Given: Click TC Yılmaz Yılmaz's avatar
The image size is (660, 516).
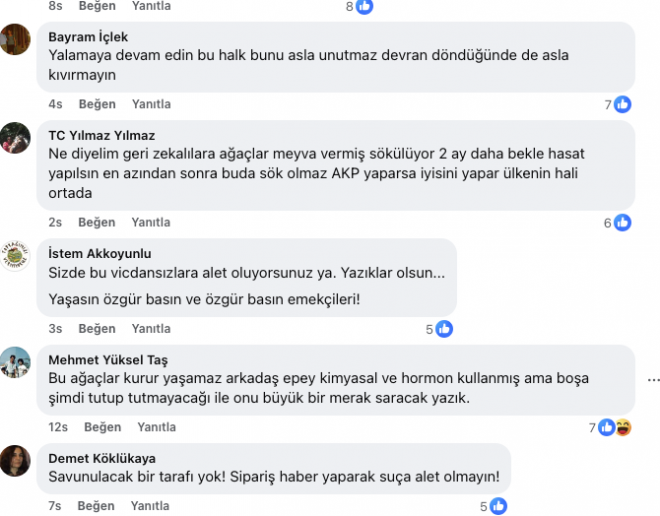Looking at the screenshot, I should [x=15, y=136].
